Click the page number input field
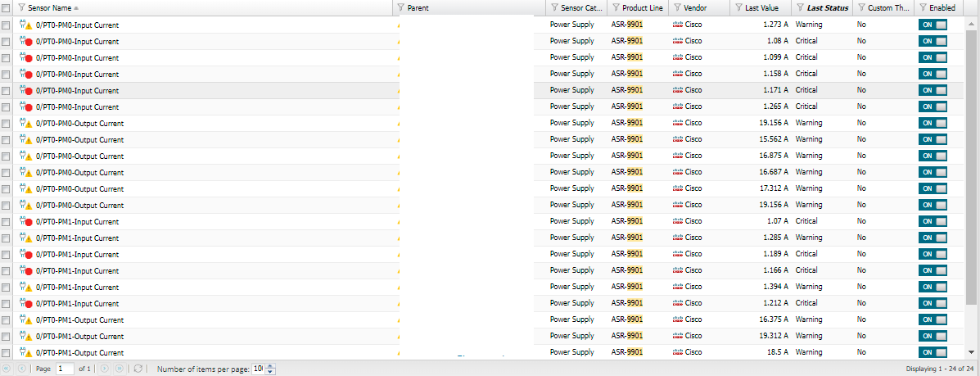 coord(65,369)
